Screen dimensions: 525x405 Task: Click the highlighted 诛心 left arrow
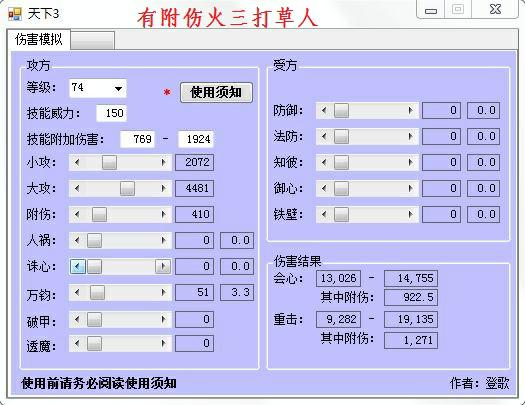pyautogui.click(x=78, y=267)
